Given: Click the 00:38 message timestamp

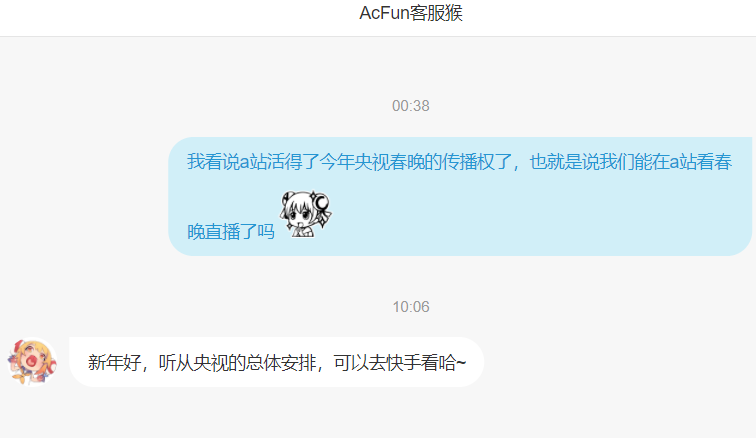Looking at the screenshot, I should click(411, 106).
